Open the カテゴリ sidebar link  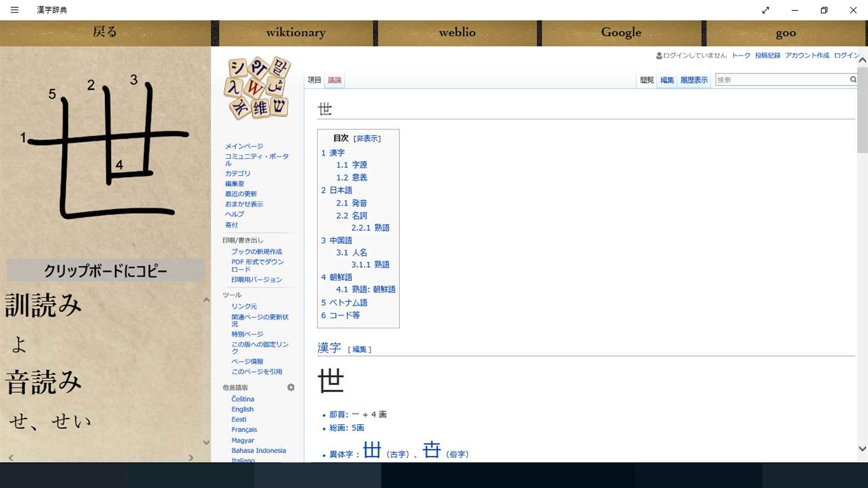point(237,174)
